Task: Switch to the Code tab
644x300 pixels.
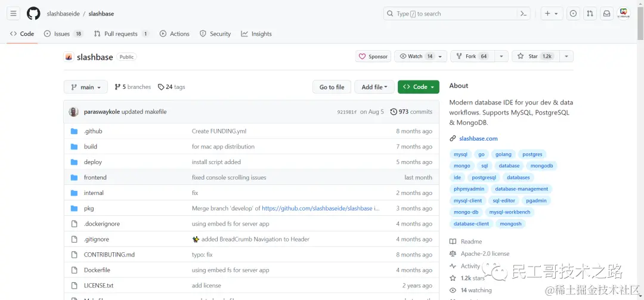Action: [22, 34]
